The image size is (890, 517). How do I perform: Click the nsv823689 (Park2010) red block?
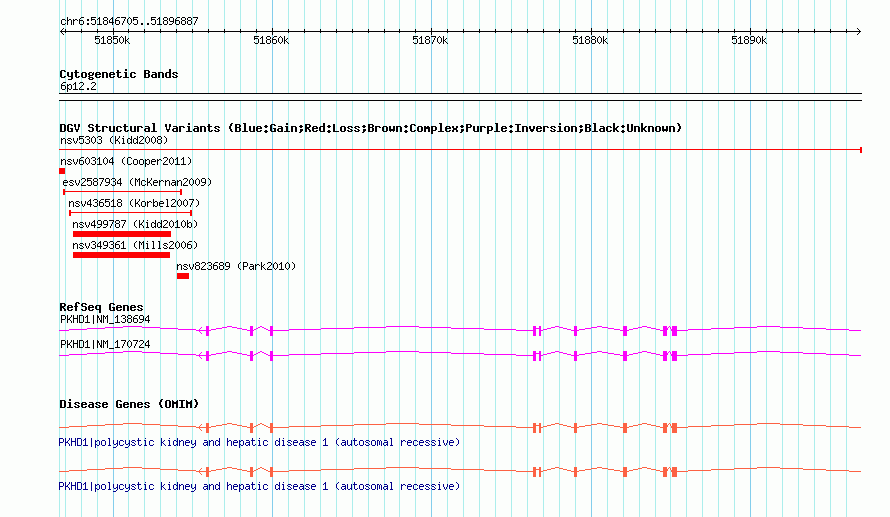click(183, 276)
